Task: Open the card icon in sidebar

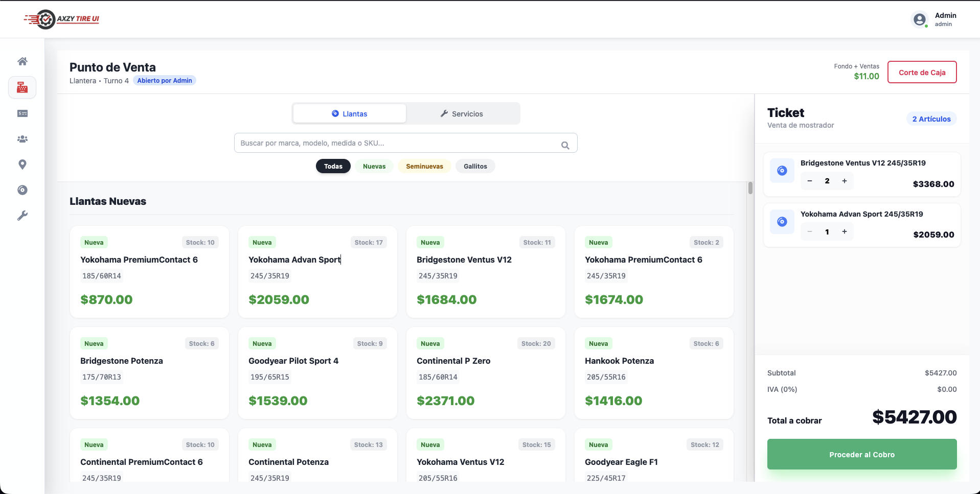Action: click(x=22, y=113)
